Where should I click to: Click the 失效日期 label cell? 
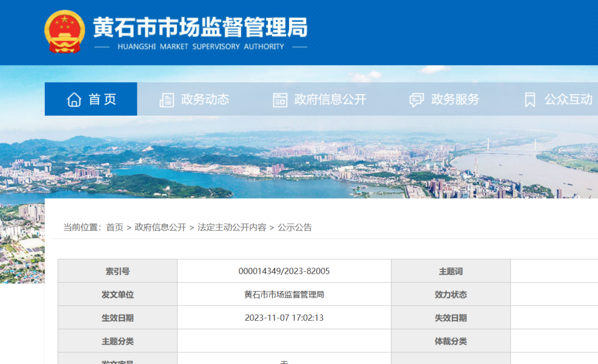(451, 318)
